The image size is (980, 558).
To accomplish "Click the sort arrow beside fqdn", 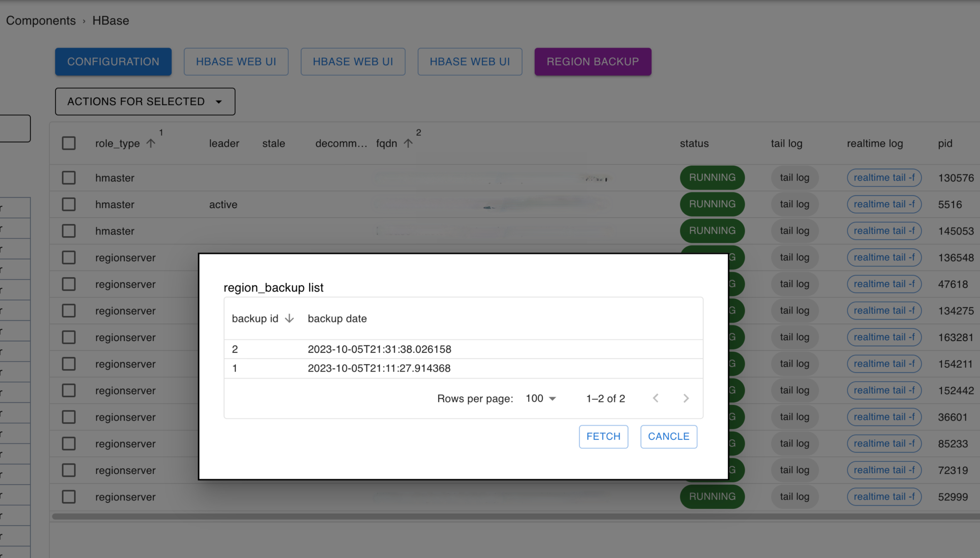I will [408, 143].
